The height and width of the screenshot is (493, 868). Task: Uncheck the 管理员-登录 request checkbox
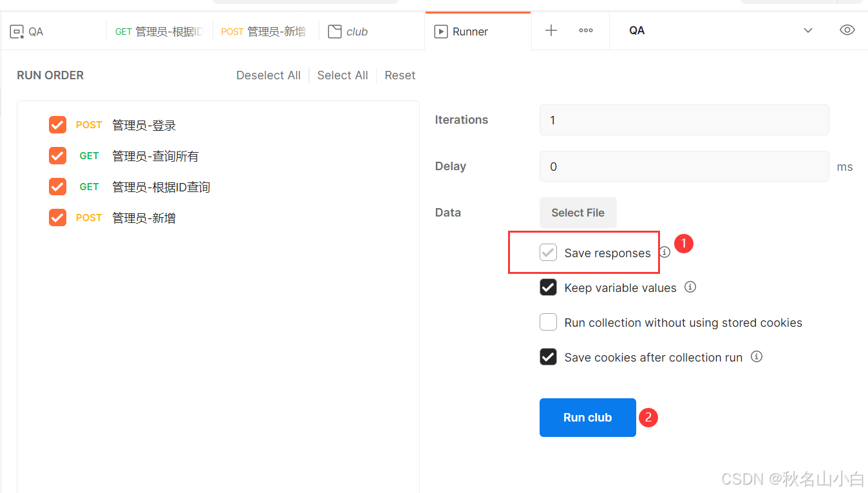pos(58,125)
